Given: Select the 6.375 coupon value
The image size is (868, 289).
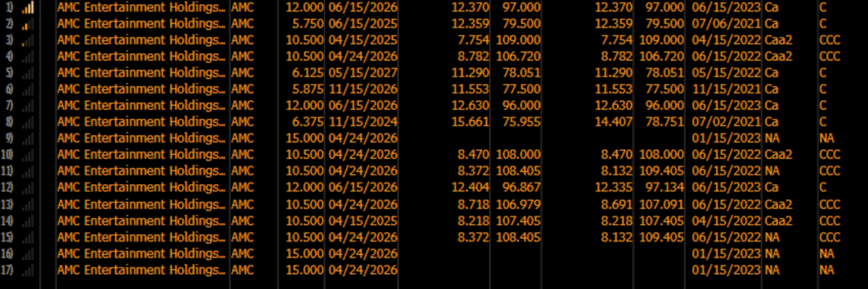Looking at the screenshot, I should point(309,122).
